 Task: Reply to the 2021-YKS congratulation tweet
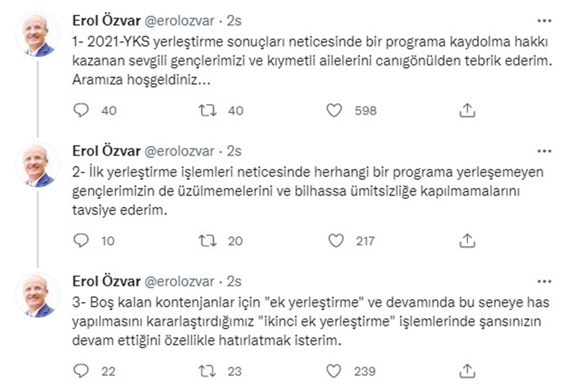82,110
